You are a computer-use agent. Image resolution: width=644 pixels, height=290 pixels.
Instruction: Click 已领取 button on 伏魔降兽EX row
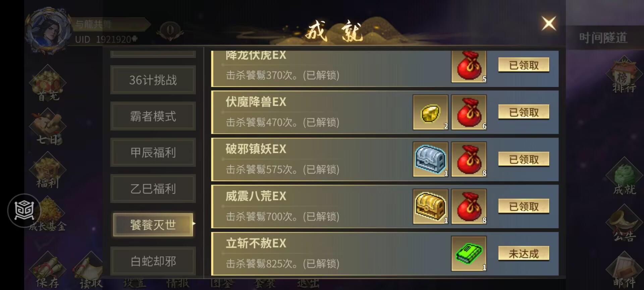click(x=524, y=112)
